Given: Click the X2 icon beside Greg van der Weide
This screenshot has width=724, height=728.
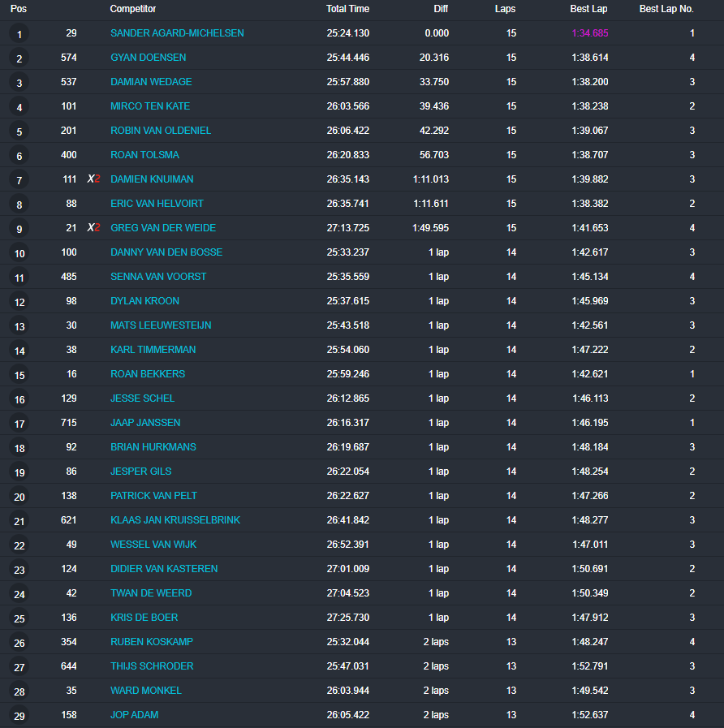Looking at the screenshot, I should click(94, 228).
